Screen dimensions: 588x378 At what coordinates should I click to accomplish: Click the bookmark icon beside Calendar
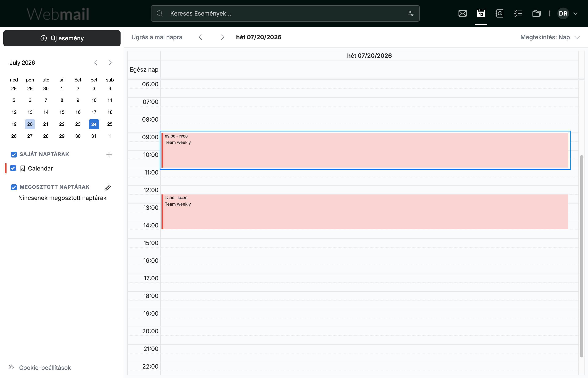point(23,169)
